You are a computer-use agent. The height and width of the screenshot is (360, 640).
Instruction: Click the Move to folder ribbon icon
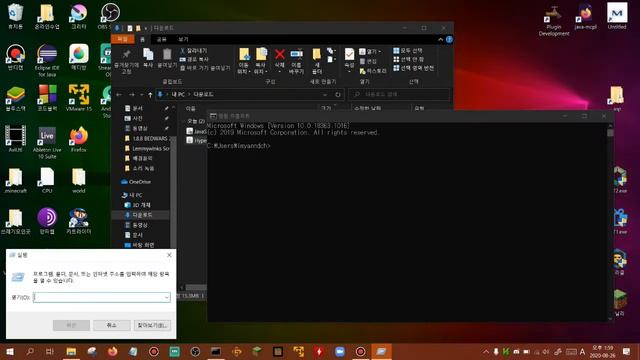244,55
